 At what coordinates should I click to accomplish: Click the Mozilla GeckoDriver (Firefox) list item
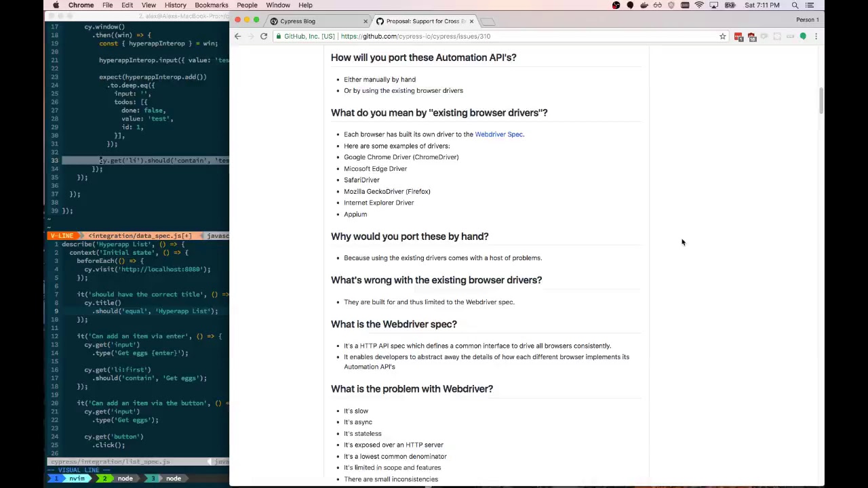pyautogui.click(x=387, y=191)
